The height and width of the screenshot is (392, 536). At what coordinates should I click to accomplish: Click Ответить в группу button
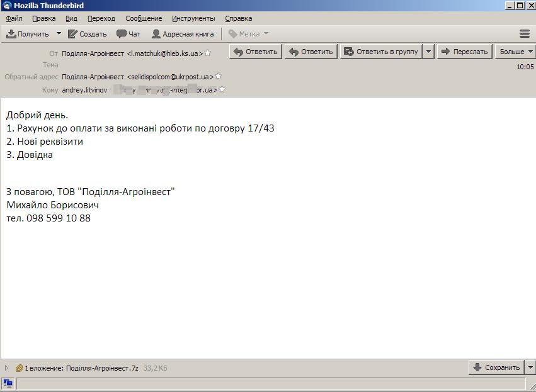pos(381,52)
